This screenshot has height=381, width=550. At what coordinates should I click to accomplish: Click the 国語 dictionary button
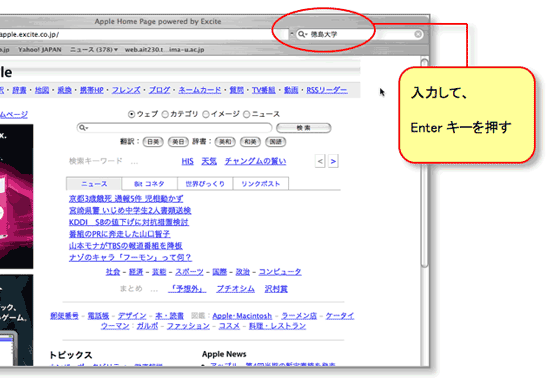click(276, 142)
